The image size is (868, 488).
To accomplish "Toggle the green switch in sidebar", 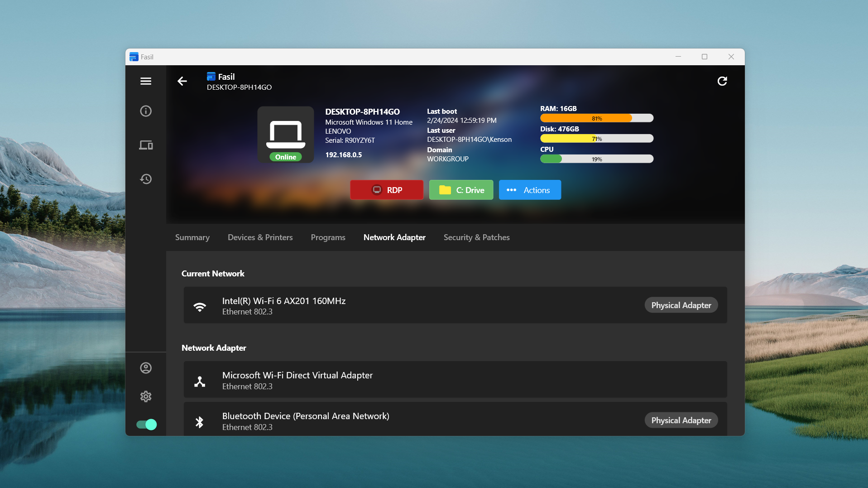I will point(146,425).
